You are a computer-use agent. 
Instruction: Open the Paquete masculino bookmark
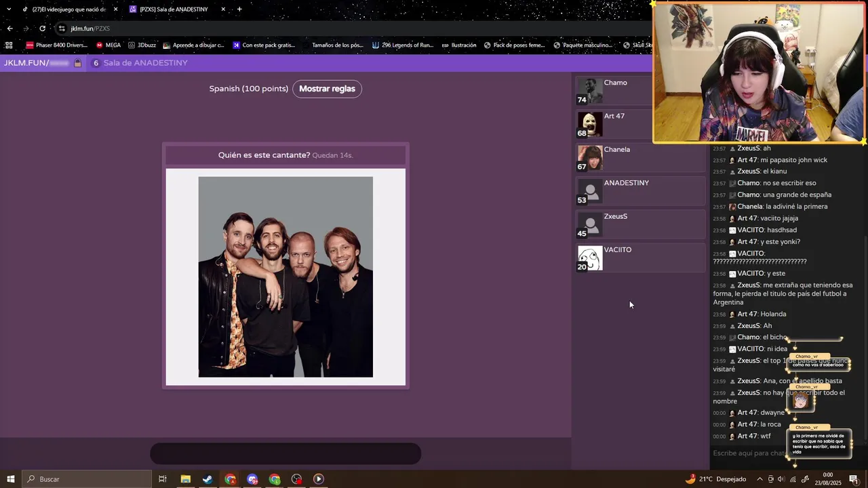(x=583, y=45)
